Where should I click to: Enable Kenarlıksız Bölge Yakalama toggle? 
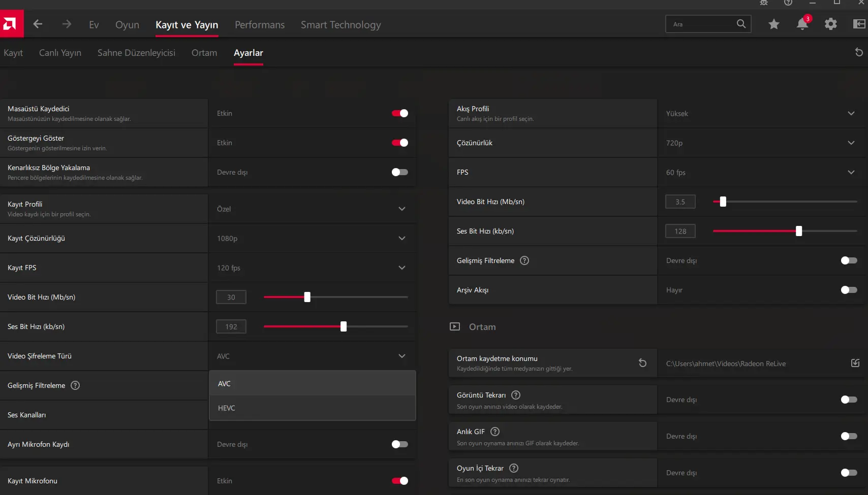(400, 172)
